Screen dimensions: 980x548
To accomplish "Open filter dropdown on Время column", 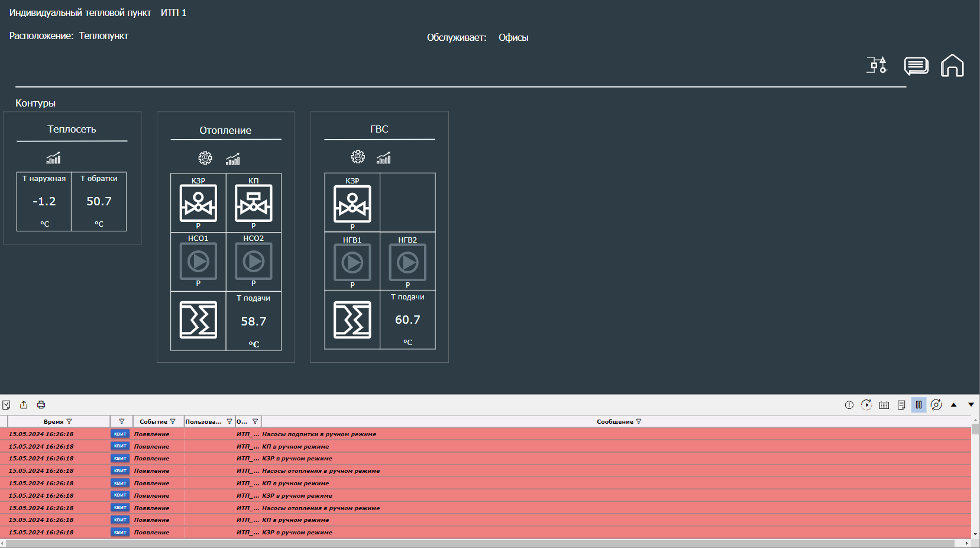I will [69, 421].
